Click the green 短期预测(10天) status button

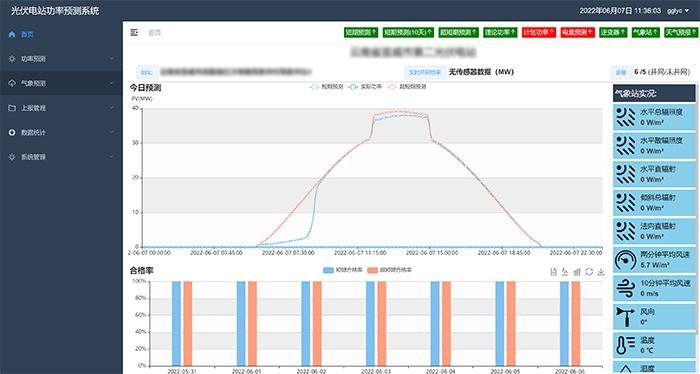pyautogui.click(x=408, y=32)
